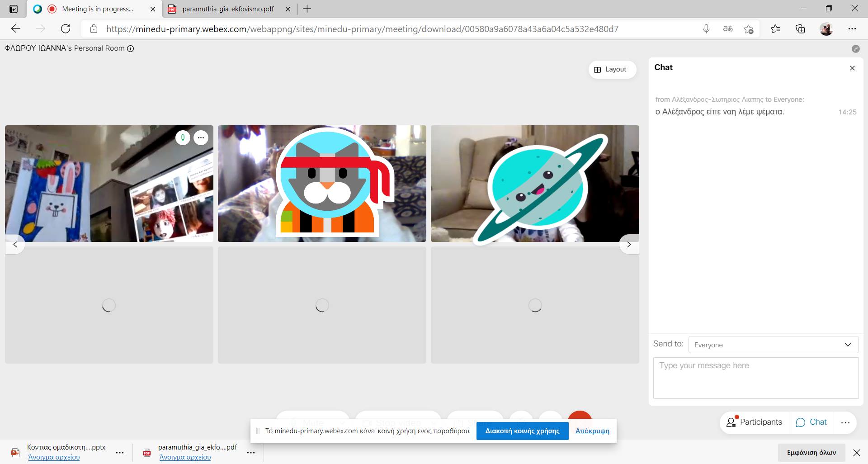Click the chat message input field

pos(755,378)
